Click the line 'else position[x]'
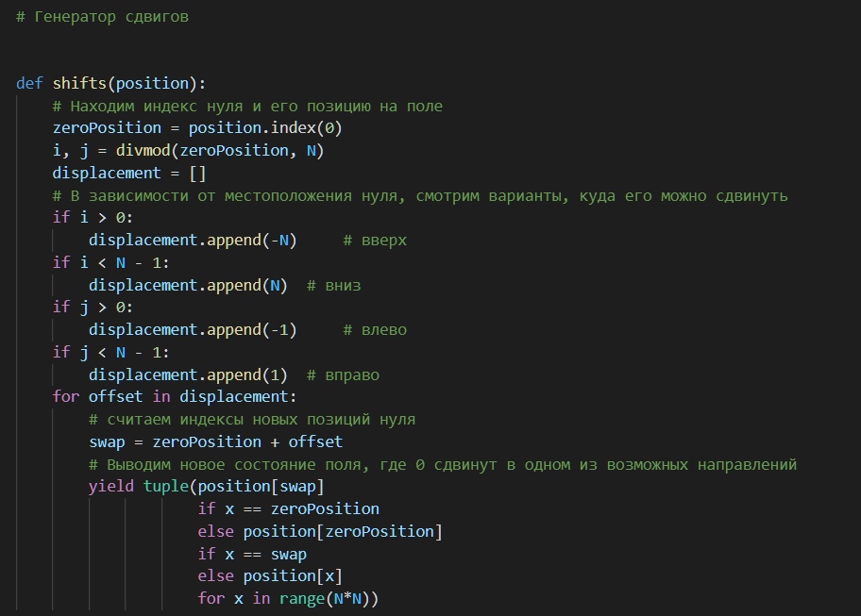This screenshot has width=861, height=616. (x=270, y=576)
